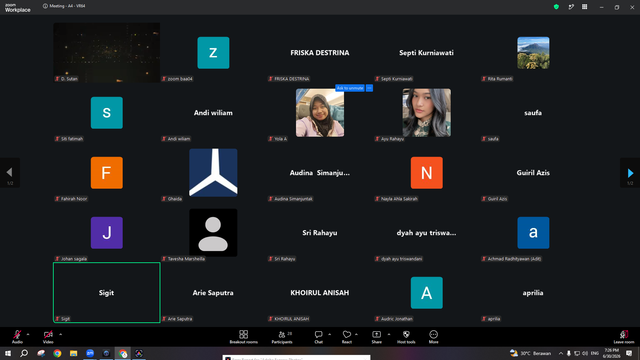The width and height of the screenshot is (640, 360).
Task: Open Windows taskbar search
Action: pos(24,353)
